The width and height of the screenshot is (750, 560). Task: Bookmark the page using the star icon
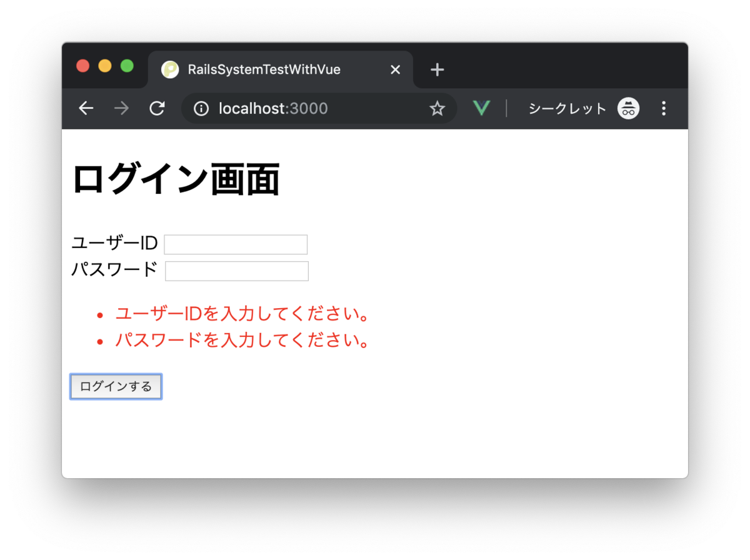437,108
